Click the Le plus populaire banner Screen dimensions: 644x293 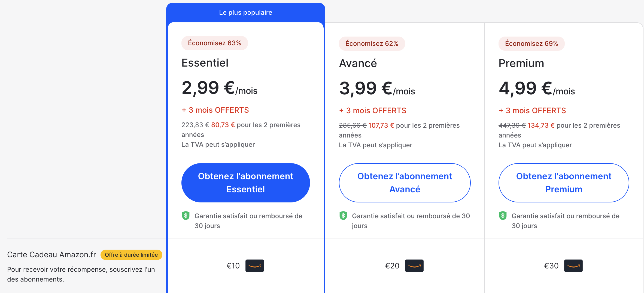(246, 13)
